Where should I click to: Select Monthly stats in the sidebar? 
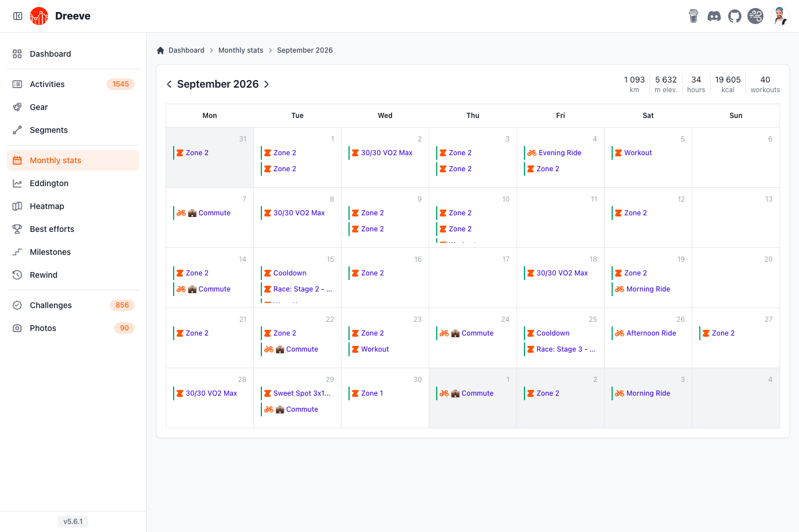click(x=73, y=160)
